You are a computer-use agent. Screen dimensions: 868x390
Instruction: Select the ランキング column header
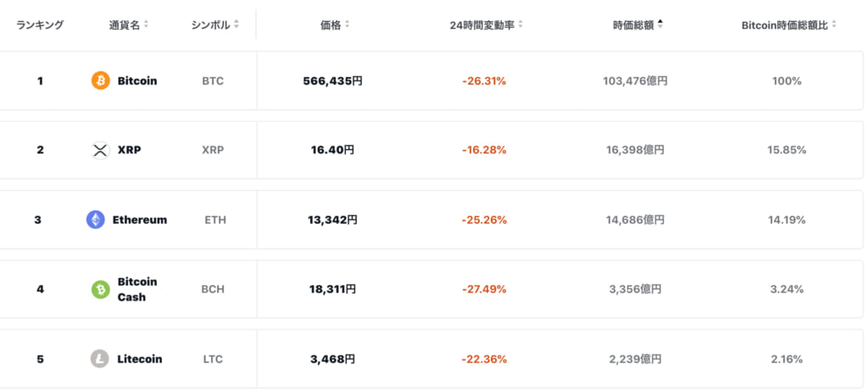pos(40,25)
